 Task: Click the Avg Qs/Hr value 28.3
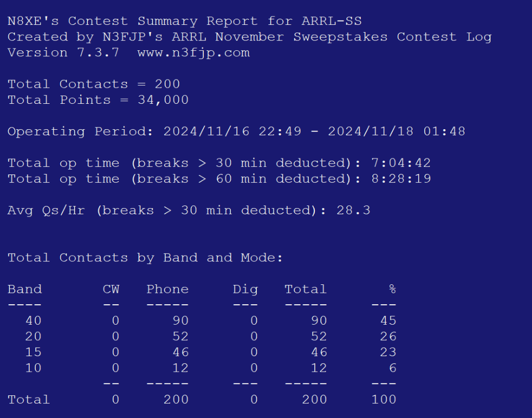click(x=353, y=210)
